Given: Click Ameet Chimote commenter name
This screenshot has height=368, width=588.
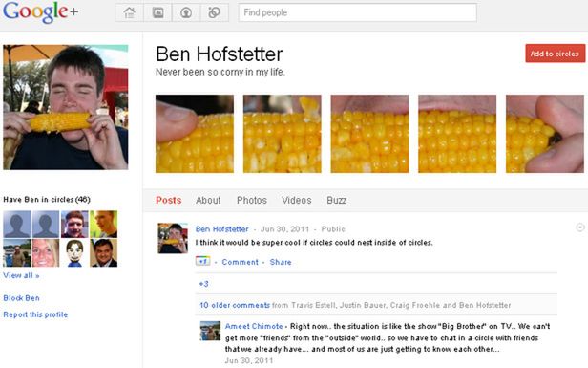Looking at the screenshot, I should click(254, 326).
